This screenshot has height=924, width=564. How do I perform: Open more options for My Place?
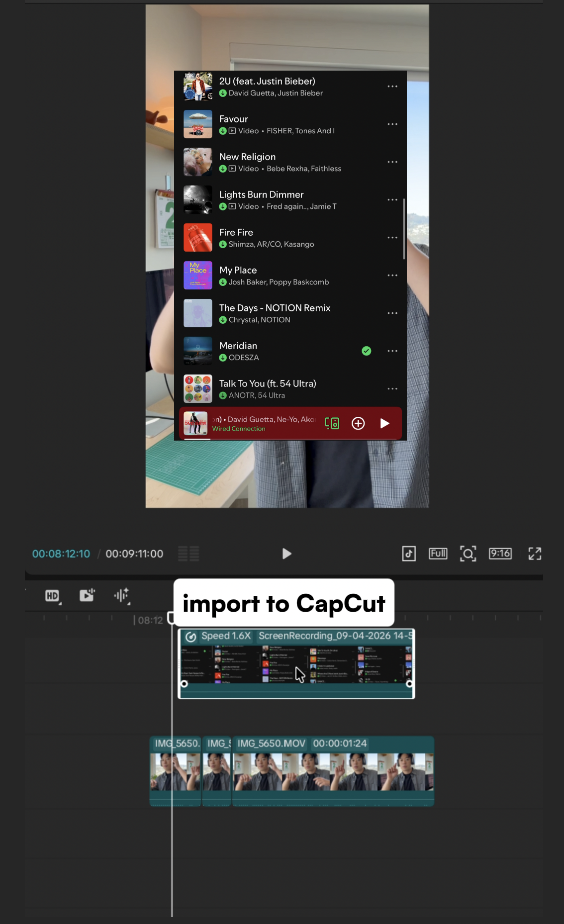pos(392,276)
